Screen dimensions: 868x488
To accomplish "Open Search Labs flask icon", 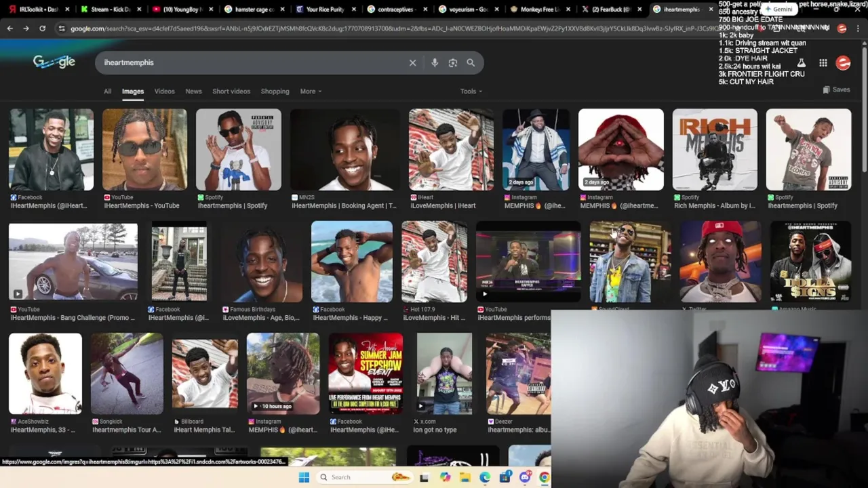I will coord(802,63).
